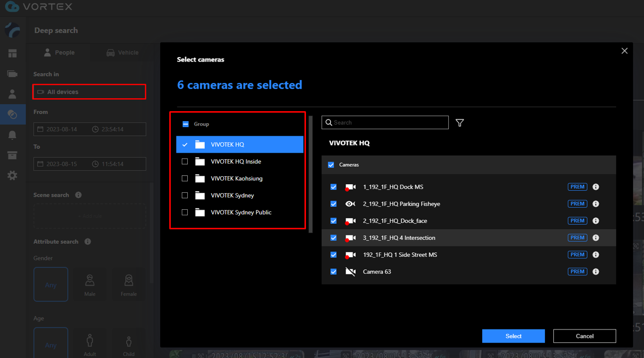The width and height of the screenshot is (644, 358).
Task: Click the Cancel button
Action: [x=584, y=336]
